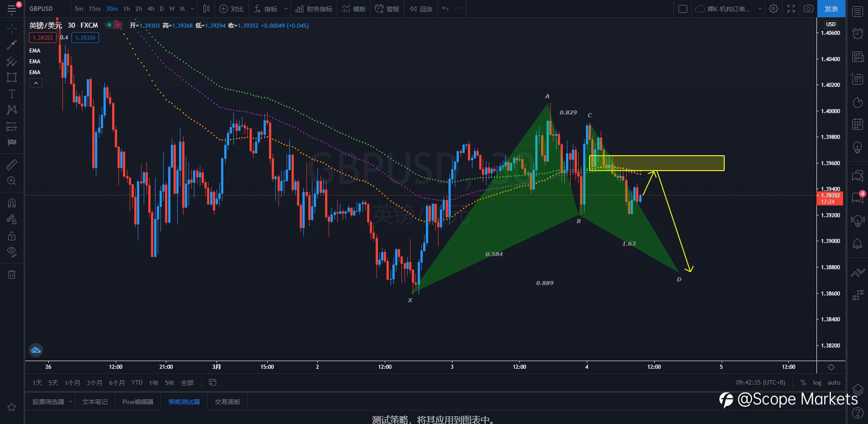Select the Gann and Fibonacci tool

[x=12, y=61]
